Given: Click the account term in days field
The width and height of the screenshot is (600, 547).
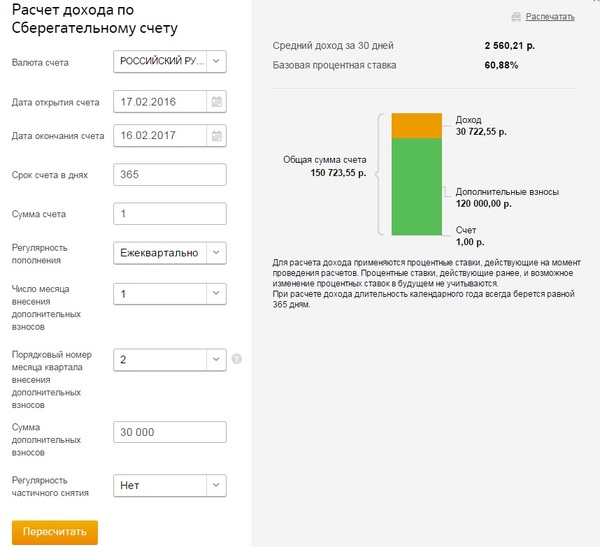Looking at the screenshot, I should (x=171, y=175).
